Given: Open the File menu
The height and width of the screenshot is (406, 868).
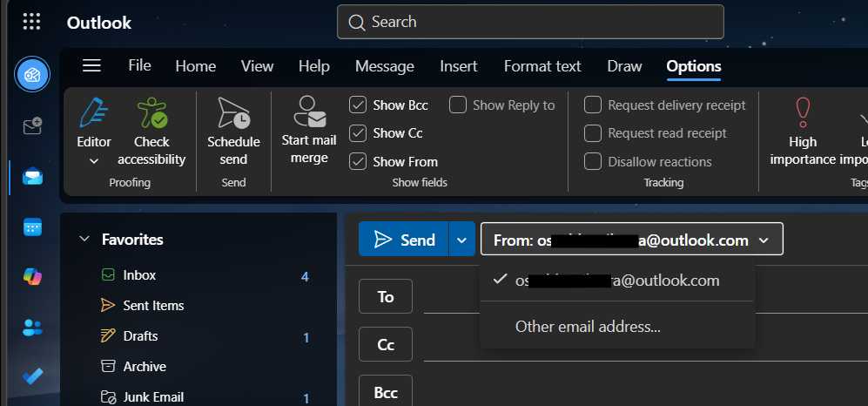Looking at the screenshot, I should tap(139, 66).
